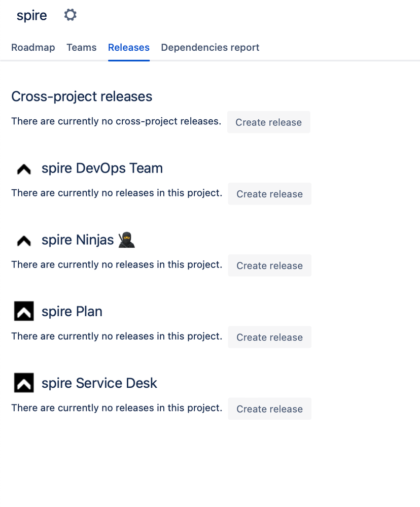Create a release for spire Service Desk
This screenshot has width=420, height=507.
[x=269, y=409]
